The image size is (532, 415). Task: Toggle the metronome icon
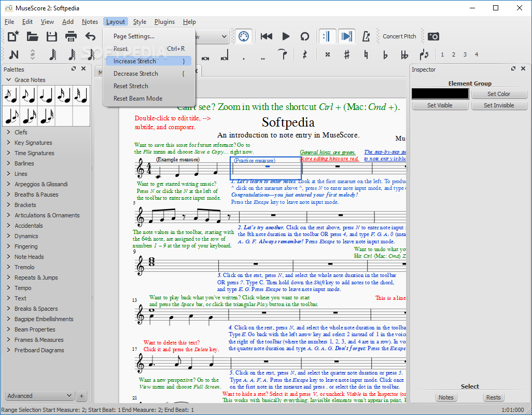[366, 36]
